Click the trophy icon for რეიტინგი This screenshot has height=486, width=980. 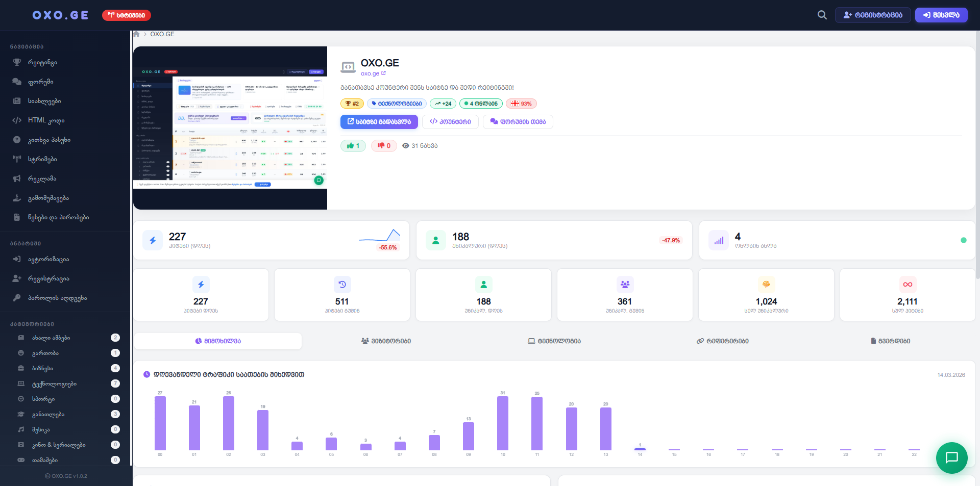pyautogui.click(x=17, y=62)
